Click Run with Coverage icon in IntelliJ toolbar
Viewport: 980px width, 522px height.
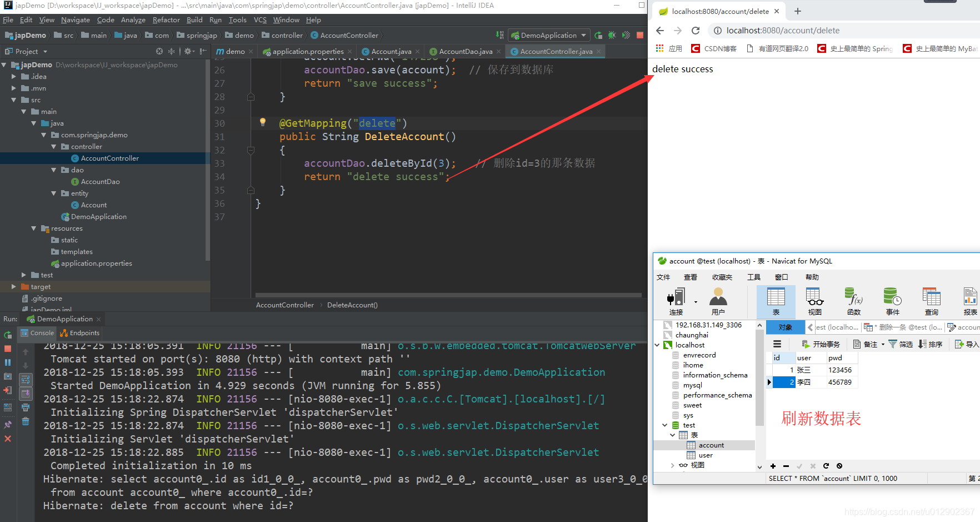[x=626, y=35]
